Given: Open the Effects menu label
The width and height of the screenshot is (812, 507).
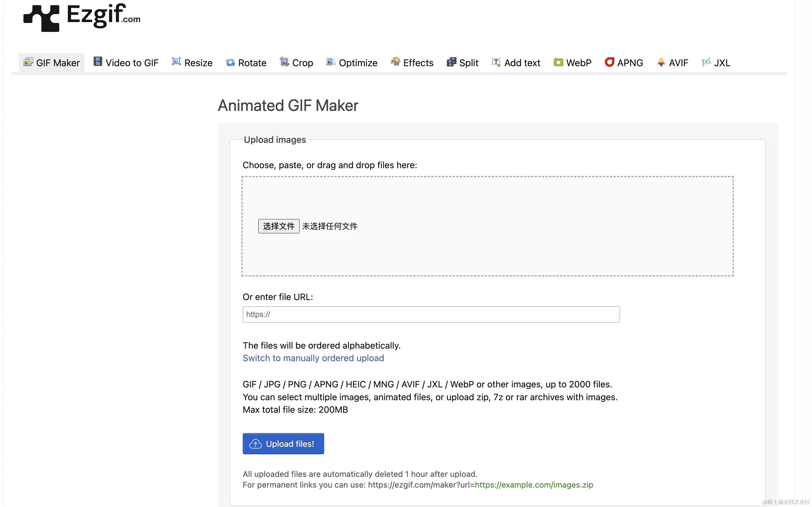Looking at the screenshot, I should pyautogui.click(x=418, y=63).
